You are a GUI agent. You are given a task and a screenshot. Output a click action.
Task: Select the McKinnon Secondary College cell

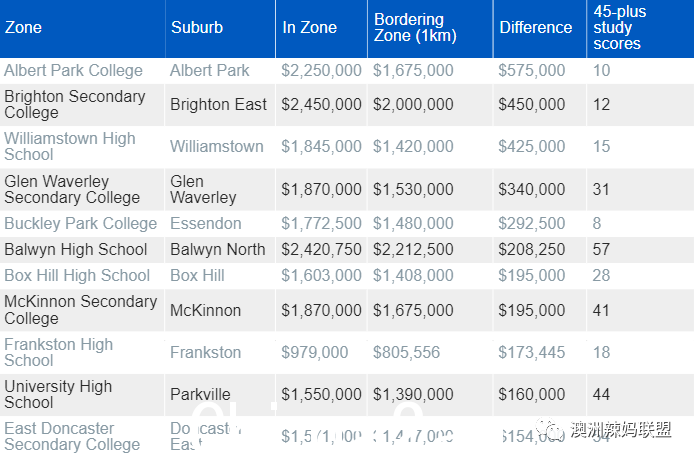[82, 310]
